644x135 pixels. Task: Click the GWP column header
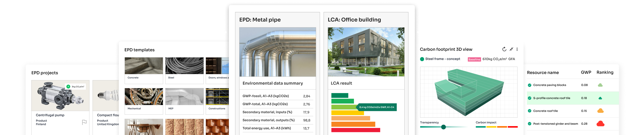pyautogui.click(x=586, y=72)
